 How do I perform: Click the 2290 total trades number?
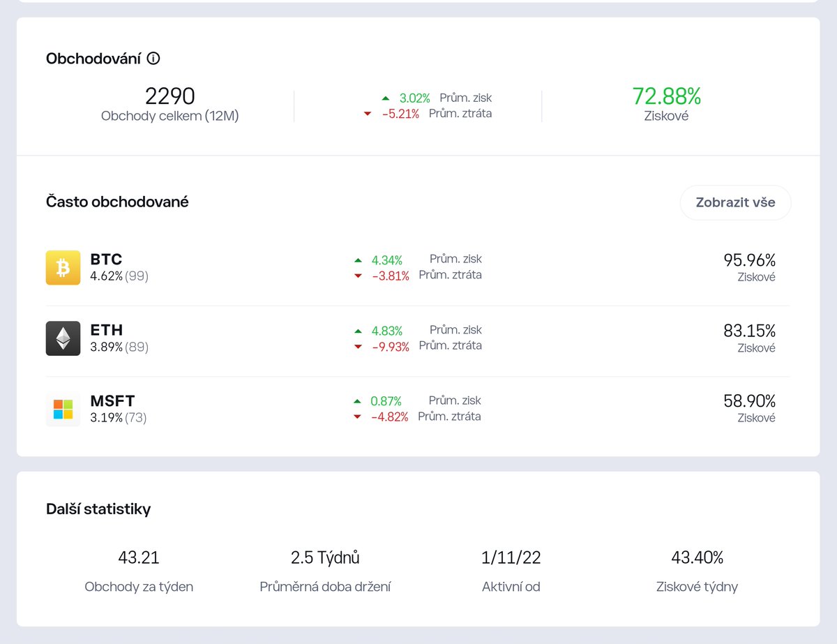click(169, 96)
